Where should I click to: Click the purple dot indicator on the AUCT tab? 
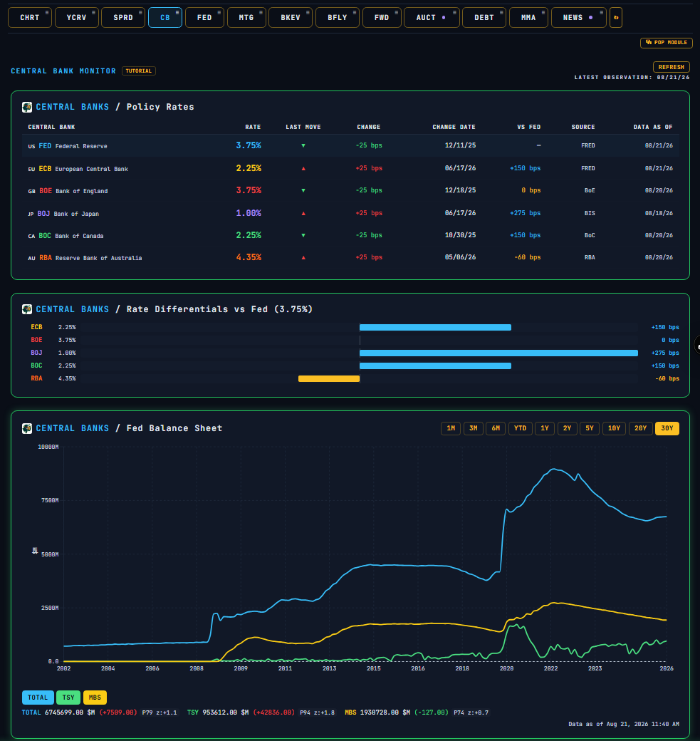point(444,18)
